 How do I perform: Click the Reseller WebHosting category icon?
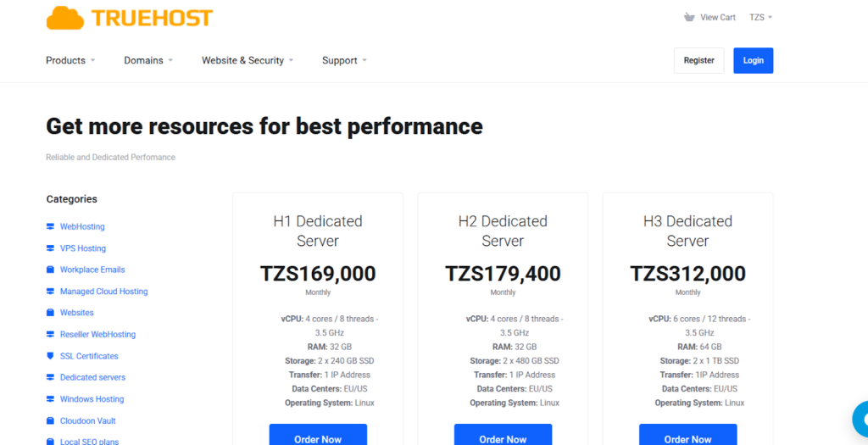tap(50, 334)
